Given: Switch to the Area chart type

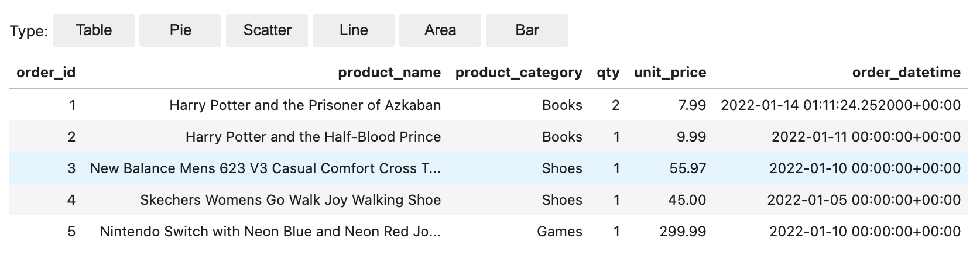Looking at the screenshot, I should [x=440, y=30].
